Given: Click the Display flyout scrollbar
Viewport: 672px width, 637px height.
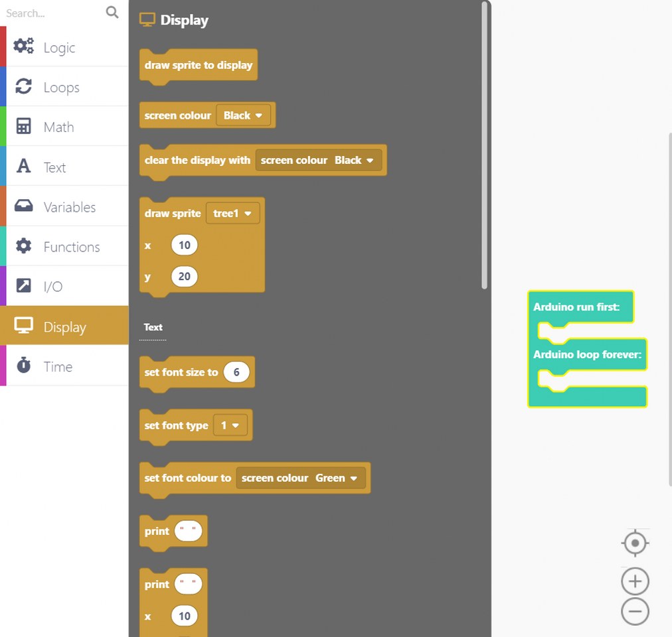Looking at the screenshot, I should click(x=484, y=145).
